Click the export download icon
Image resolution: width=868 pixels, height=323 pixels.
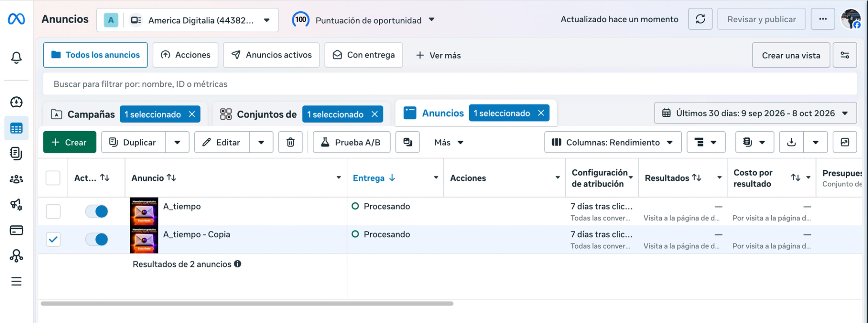pos(792,142)
